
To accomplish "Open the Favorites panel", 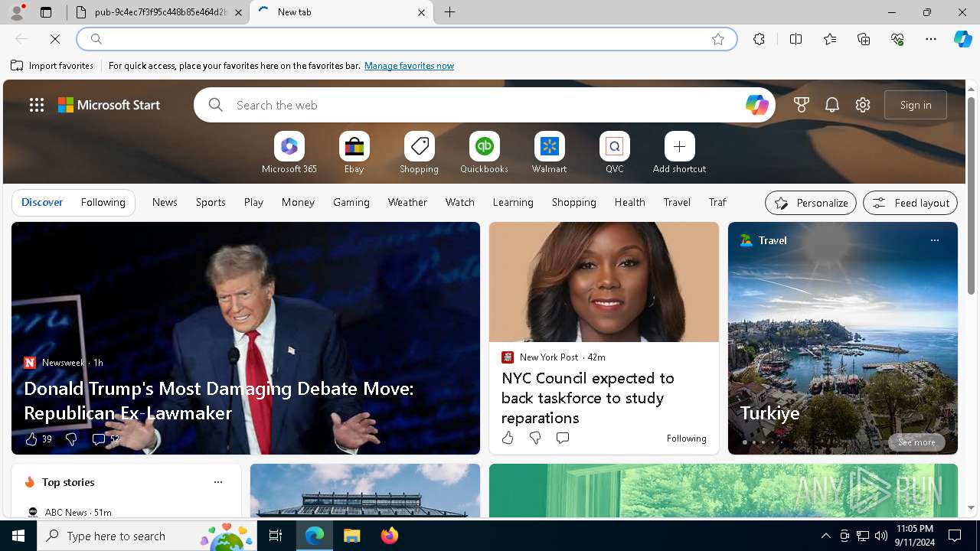I will [830, 39].
